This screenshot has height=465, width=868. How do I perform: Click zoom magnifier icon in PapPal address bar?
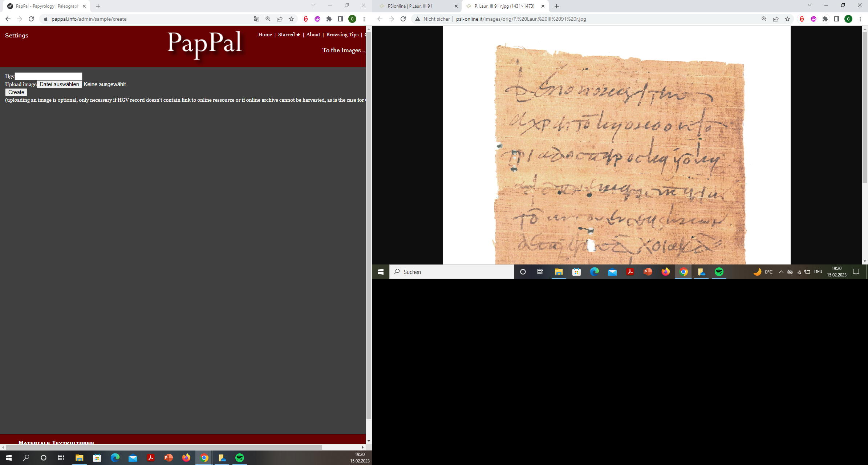click(x=268, y=19)
